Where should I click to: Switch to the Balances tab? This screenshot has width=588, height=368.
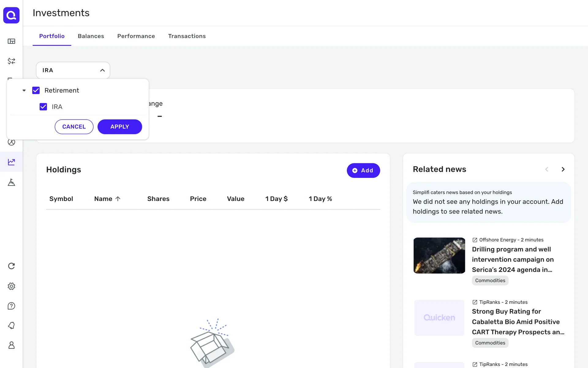point(91,36)
